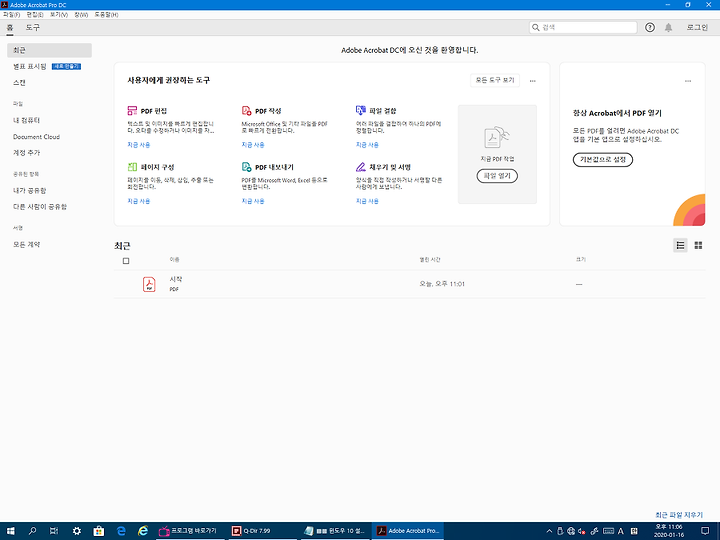The image size is (720, 540).
Task: Select 최근 in the sidebar
Action: (x=49, y=50)
